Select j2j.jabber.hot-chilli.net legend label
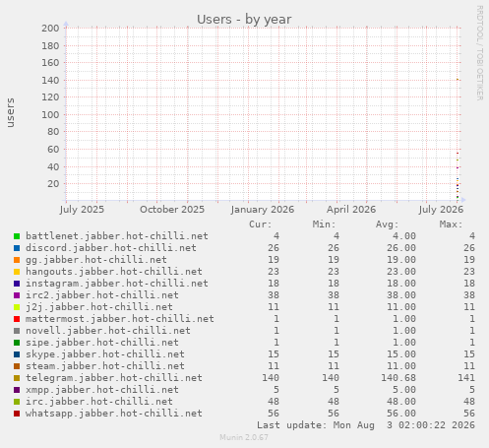Image resolution: width=489 pixels, height=448 pixels. [99, 307]
